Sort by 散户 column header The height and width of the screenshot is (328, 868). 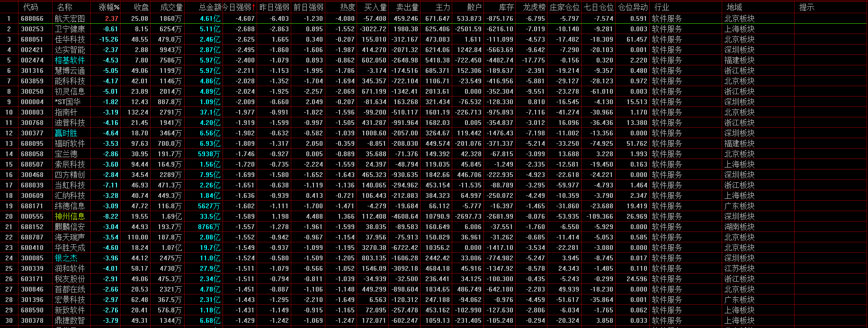(474, 7)
